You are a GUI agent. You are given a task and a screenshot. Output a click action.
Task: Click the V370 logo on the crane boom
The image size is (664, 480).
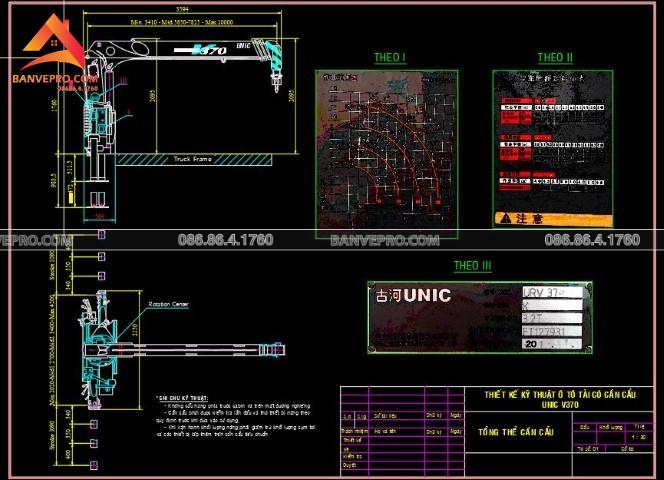coord(201,50)
